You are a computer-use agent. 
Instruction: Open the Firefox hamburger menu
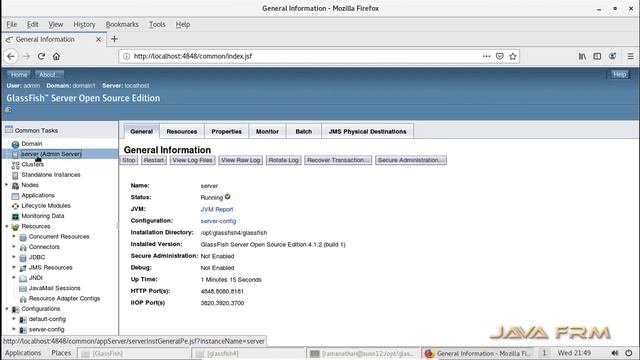click(x=631, y=56)
